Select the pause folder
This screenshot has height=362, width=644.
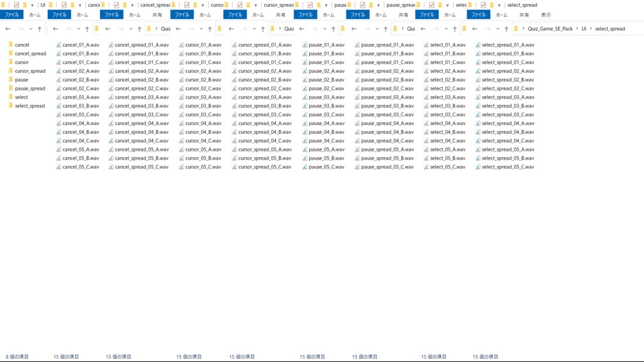tap(18, 80)
